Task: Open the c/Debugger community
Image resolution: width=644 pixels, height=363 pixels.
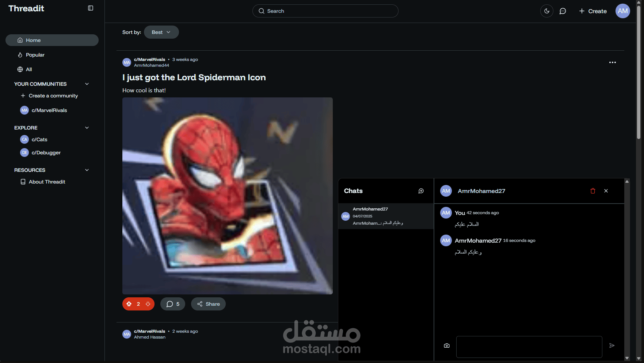Action: click(41, 152)
